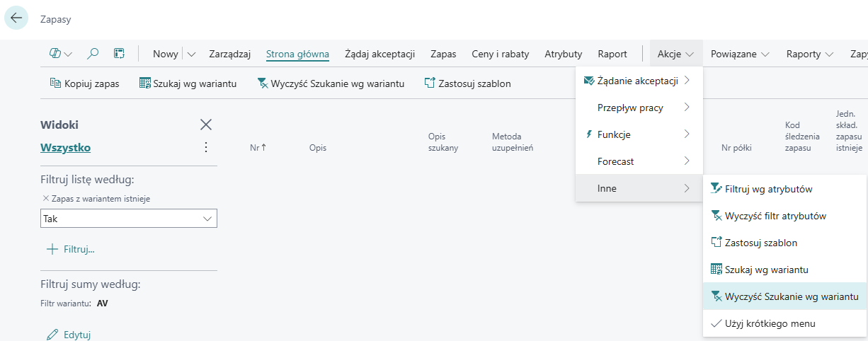This screenshot has width=868, height=341.
Task: Click Edytuj pencil in filter pane
Action: coord(69,335)
